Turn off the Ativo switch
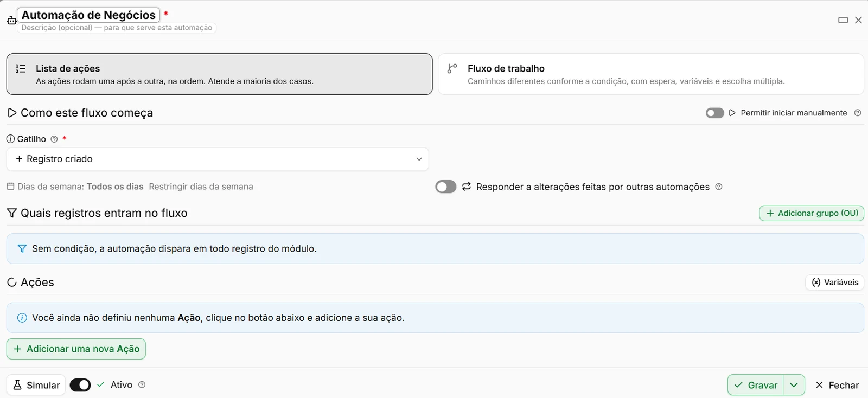Image resolution: width=868 pixels, height=398 pixels. [80, 385]
